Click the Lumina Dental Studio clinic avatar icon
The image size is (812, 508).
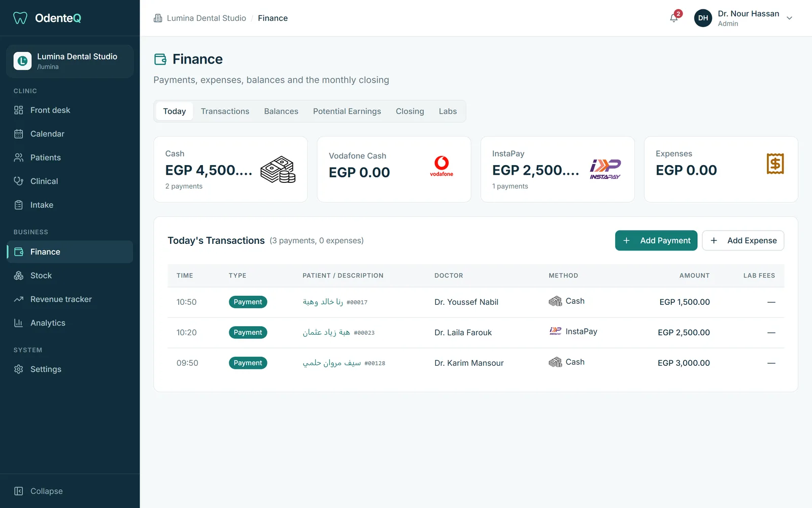[22, 61]
